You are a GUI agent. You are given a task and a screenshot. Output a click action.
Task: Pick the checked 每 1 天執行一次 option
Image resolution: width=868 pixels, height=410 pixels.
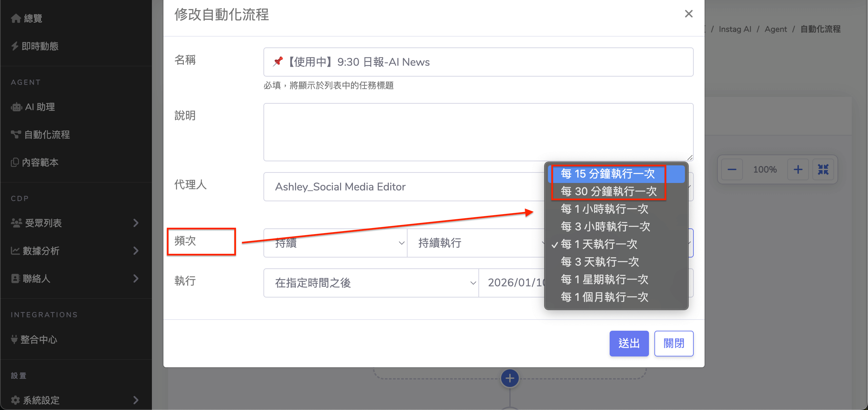[599, 244]
